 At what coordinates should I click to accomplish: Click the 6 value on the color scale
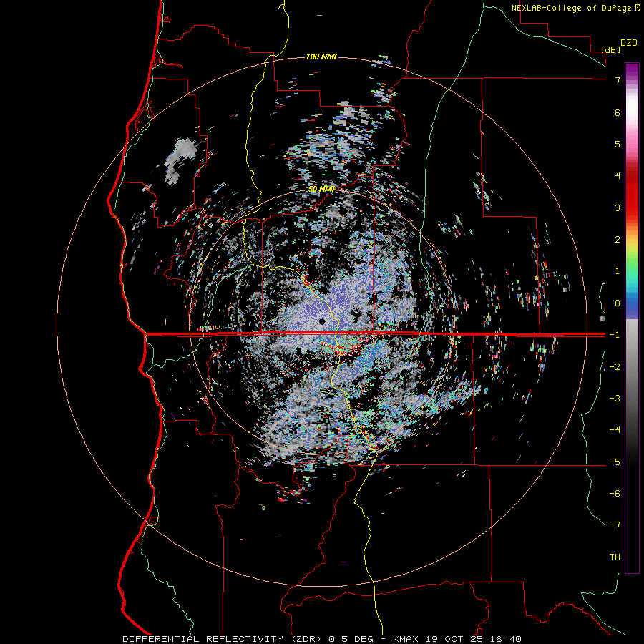tap(618, 112)
